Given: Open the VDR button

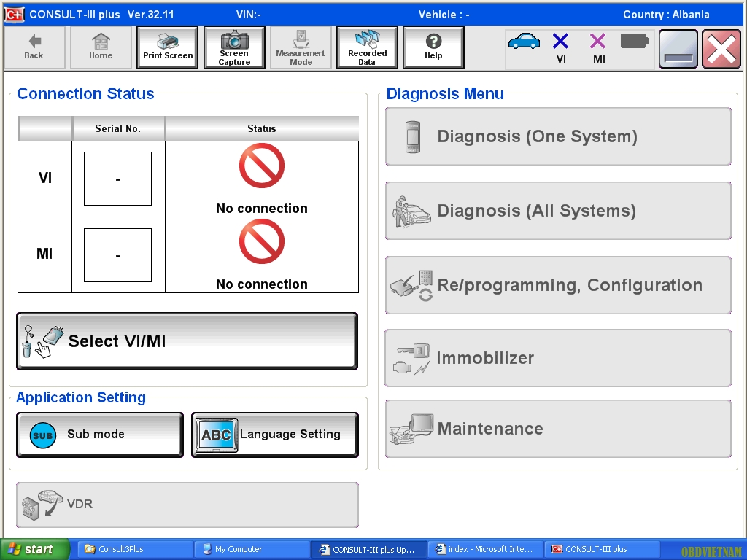Looking at the screenshot, I should pos(187,505).
